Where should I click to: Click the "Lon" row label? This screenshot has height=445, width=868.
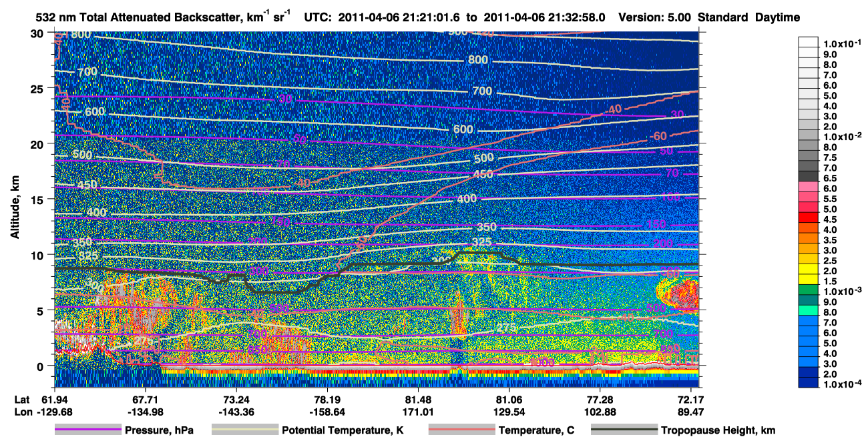coord(22,412)
